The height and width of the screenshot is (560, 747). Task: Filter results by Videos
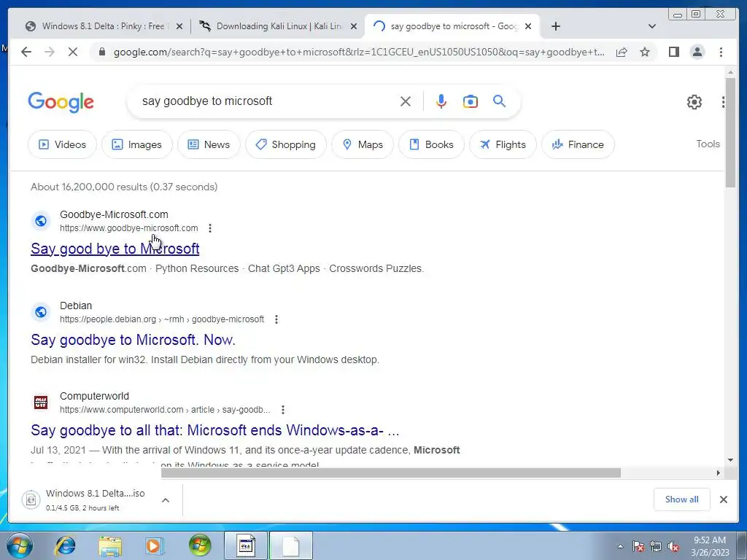click(63, 144)
